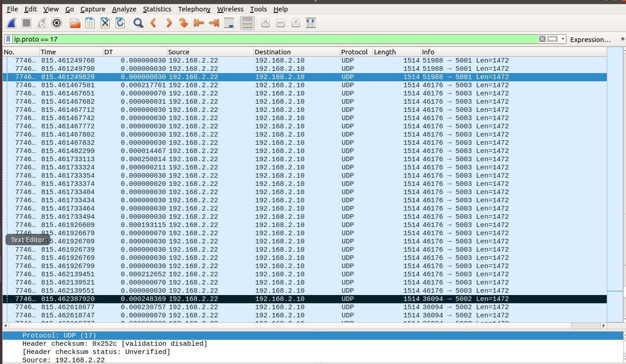Screen dimensions: 626x364
Task: Jump to the last packet
Action: (214, 23)
